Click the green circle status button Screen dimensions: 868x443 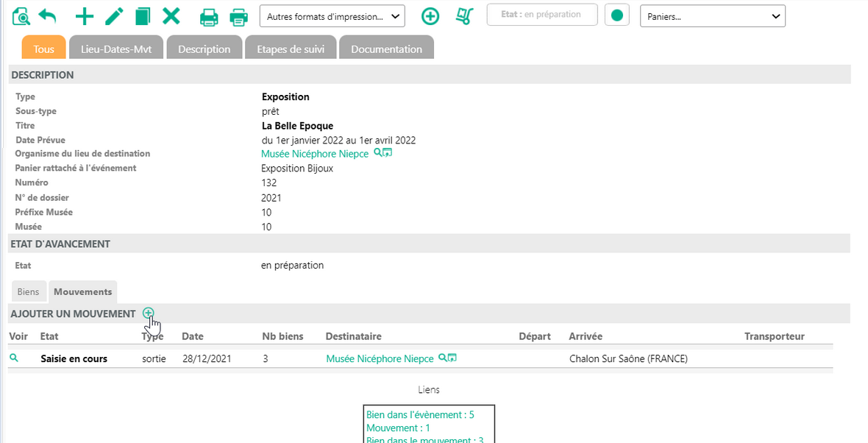617,15
